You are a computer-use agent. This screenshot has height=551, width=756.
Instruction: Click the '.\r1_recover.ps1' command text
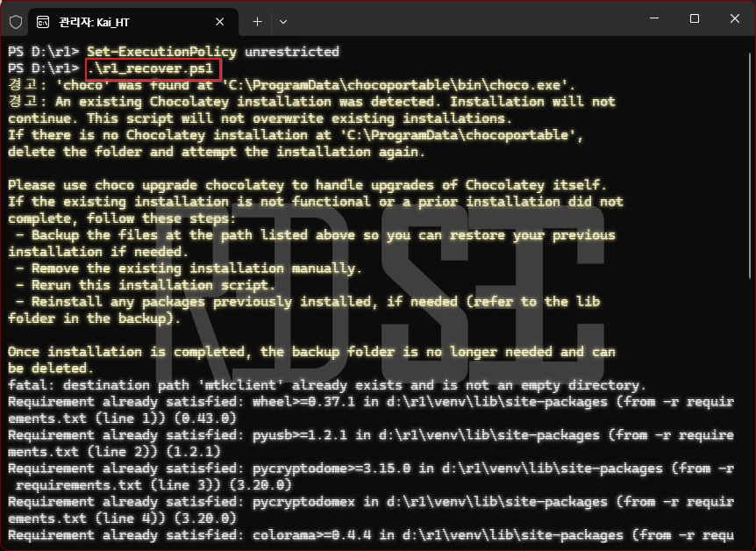pyautogui.click(x=150, y=68)
